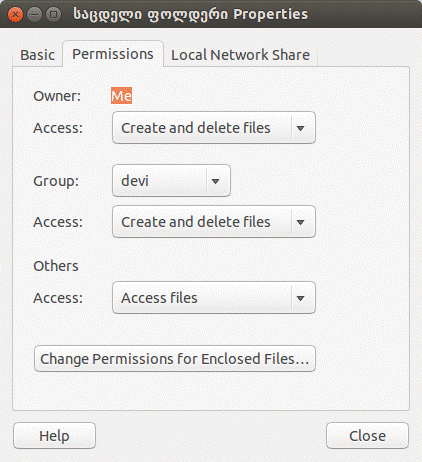422x462 pixels.
Task: Open the Group access dropdown arrow
Action: point(301,222)
